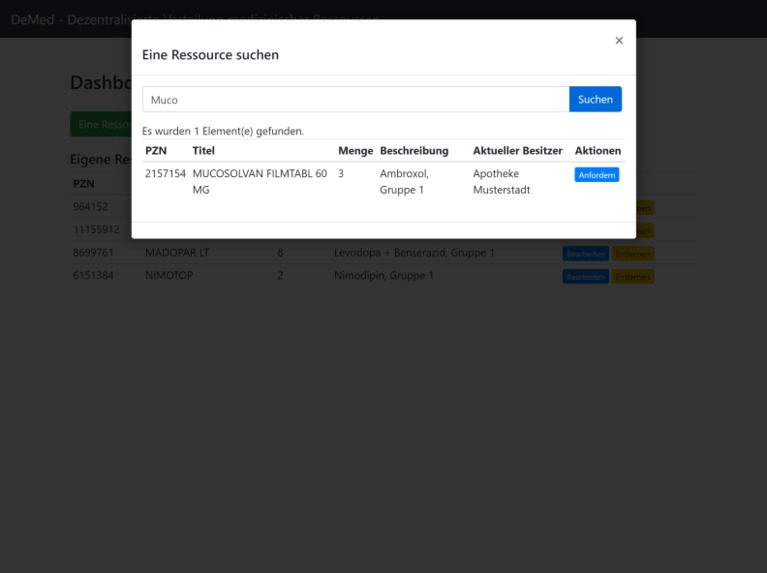Select PZN 2157154 in search results

(165, 174)
